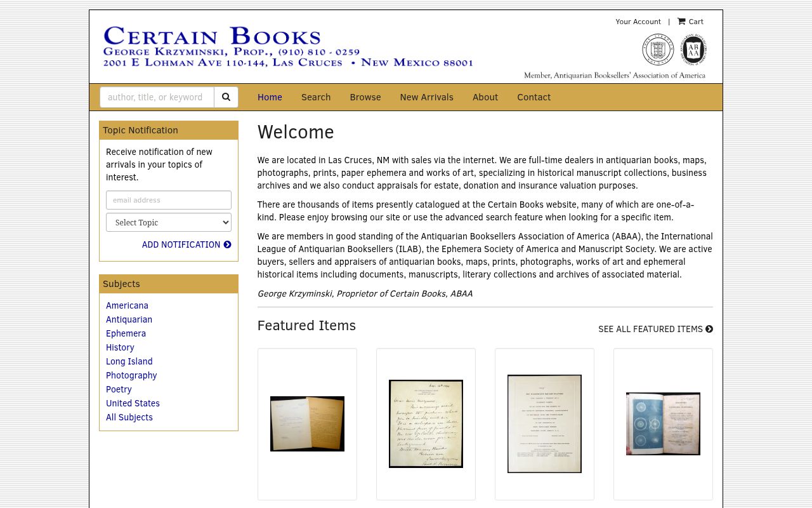This screenshot has height=508, width=812.
Task: Open the Contact page
Action: (x=534, y=97)
